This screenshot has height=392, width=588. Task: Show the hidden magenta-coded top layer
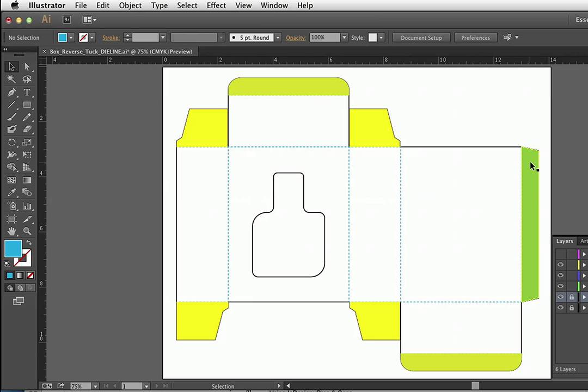(x=560, y=254)
